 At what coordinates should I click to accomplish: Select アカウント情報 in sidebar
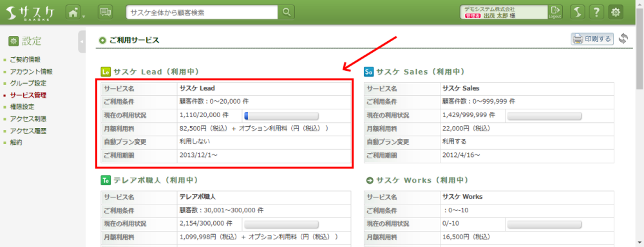coord(31,71)
